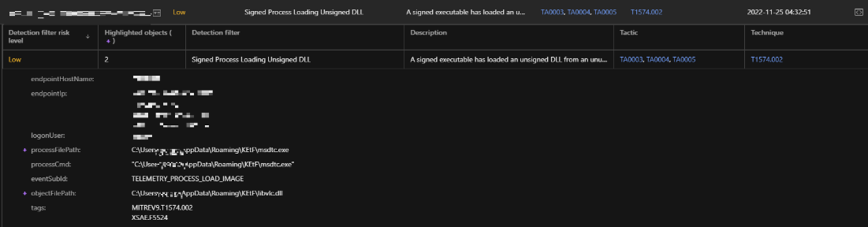Select the Detection filter column header
The width and height of the screenshot is (868, 227).
click(x=216, y=33)
